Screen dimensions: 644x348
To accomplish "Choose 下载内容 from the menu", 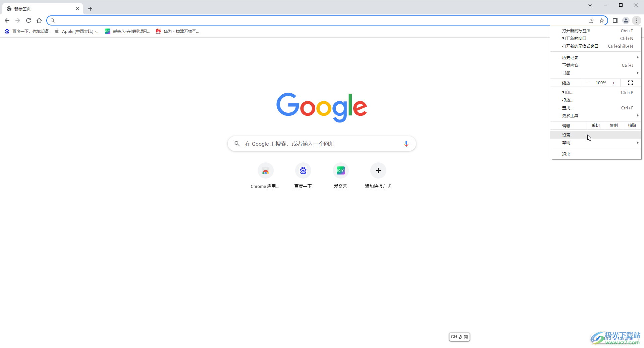I will coord(596,65).
